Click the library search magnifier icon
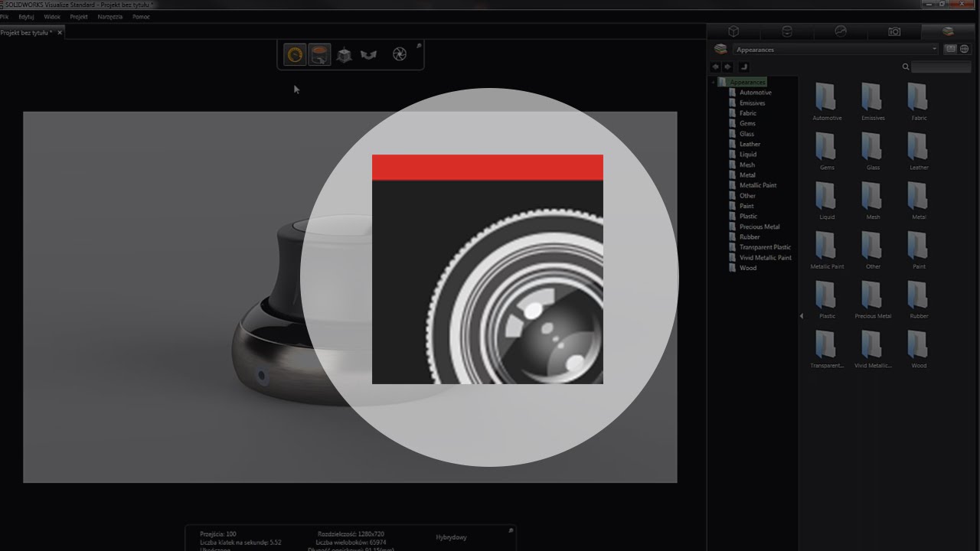This screenshot has height=551, width=980. (x=906, y=67)
